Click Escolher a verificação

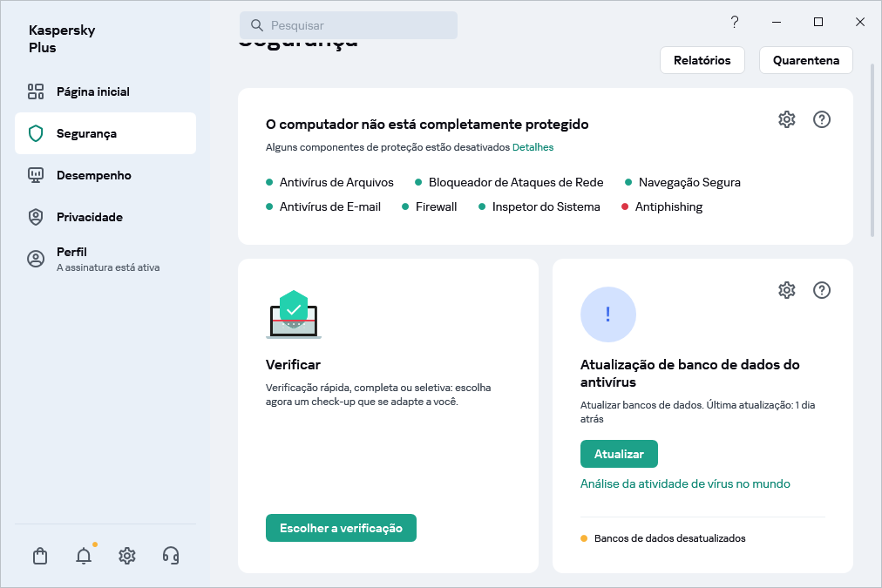[341, 527]
